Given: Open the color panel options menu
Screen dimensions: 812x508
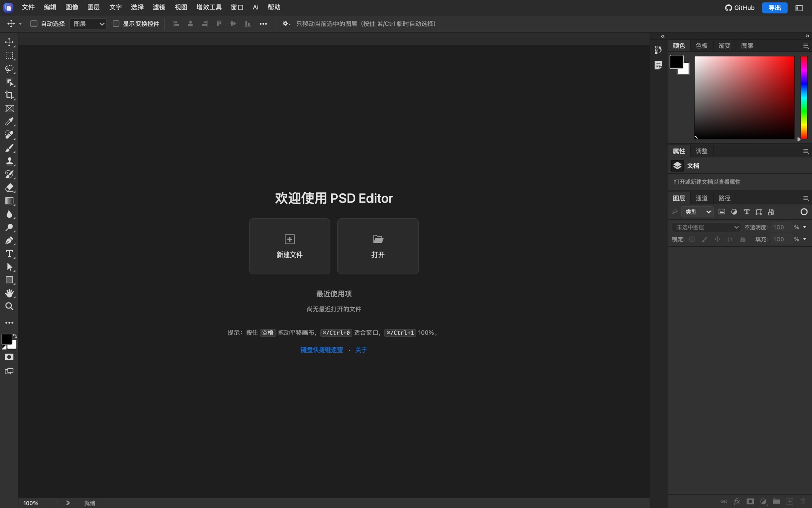Looking at the screenshot, I should pos(806,46).
